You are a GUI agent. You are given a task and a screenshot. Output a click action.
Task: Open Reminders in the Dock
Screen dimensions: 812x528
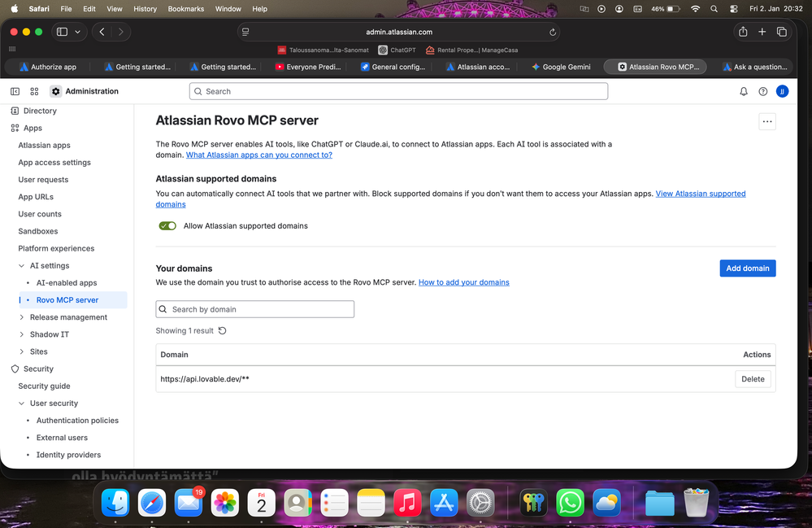coord(334,503)
